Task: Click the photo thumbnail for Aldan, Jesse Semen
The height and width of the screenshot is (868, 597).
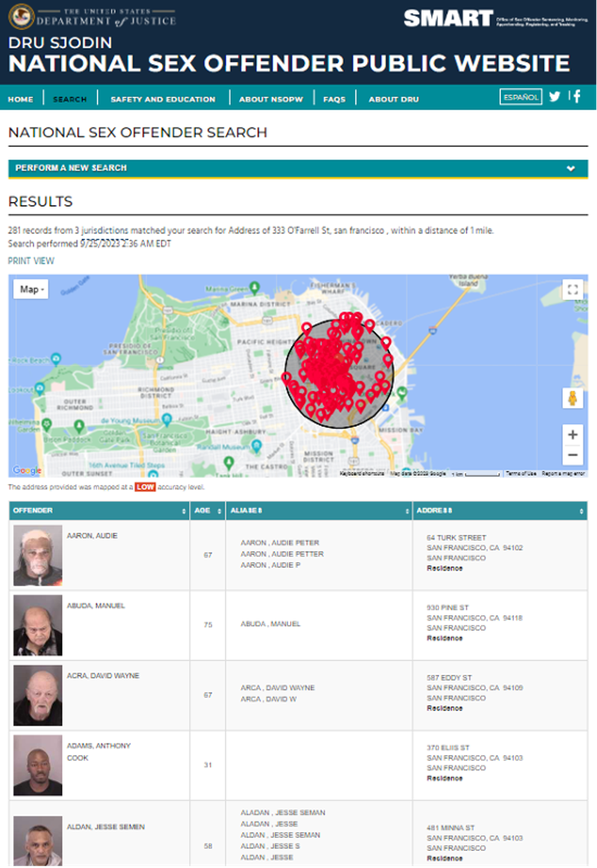Action: tap(37, 841)
